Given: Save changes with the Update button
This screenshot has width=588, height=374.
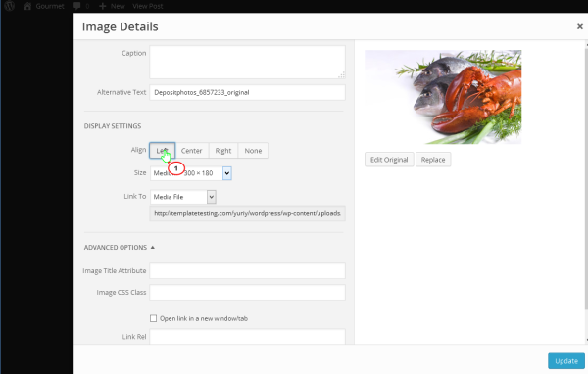Looking at the screenshot, I should [566, 361].
